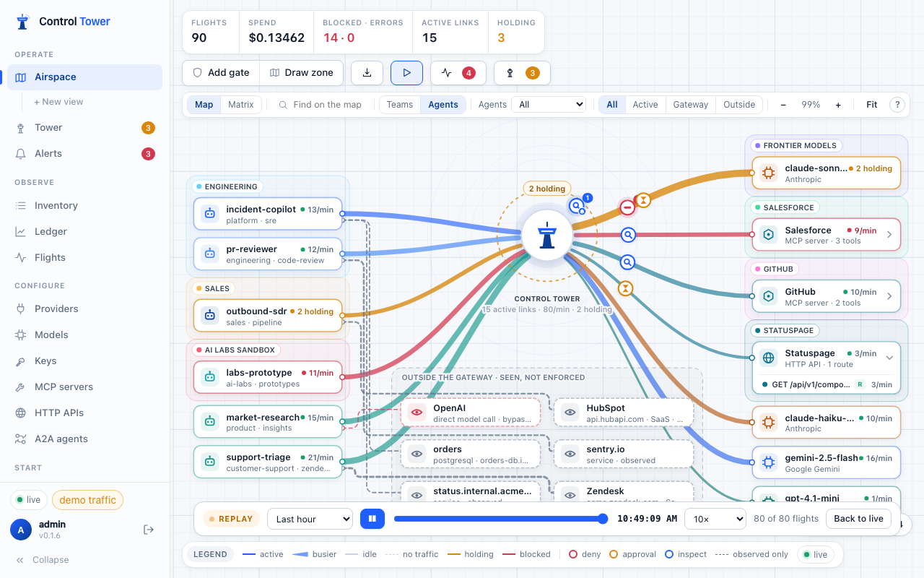Switch to Matrix view
The image size is (924, 578).
coord(241,105)
